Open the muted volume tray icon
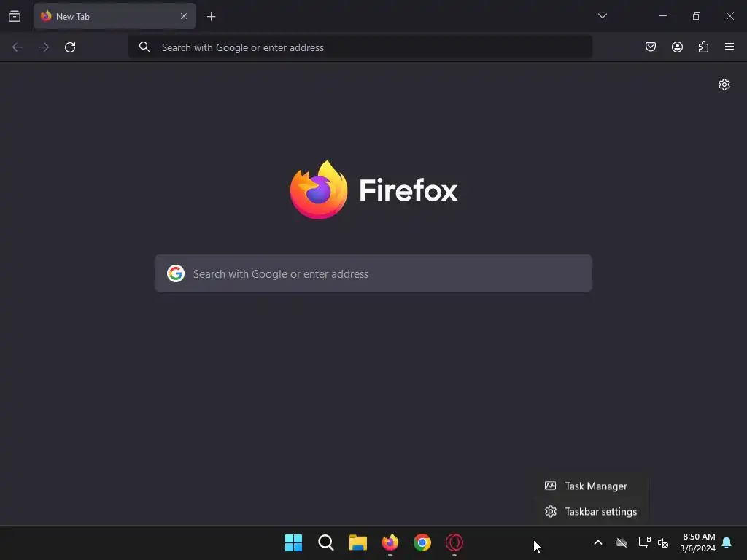This screenshot has height=560, width=747. (662, 542)
